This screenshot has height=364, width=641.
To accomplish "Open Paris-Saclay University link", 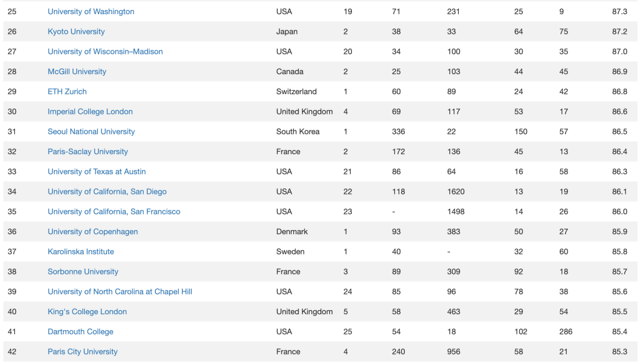I will click(x=87, y=152).
